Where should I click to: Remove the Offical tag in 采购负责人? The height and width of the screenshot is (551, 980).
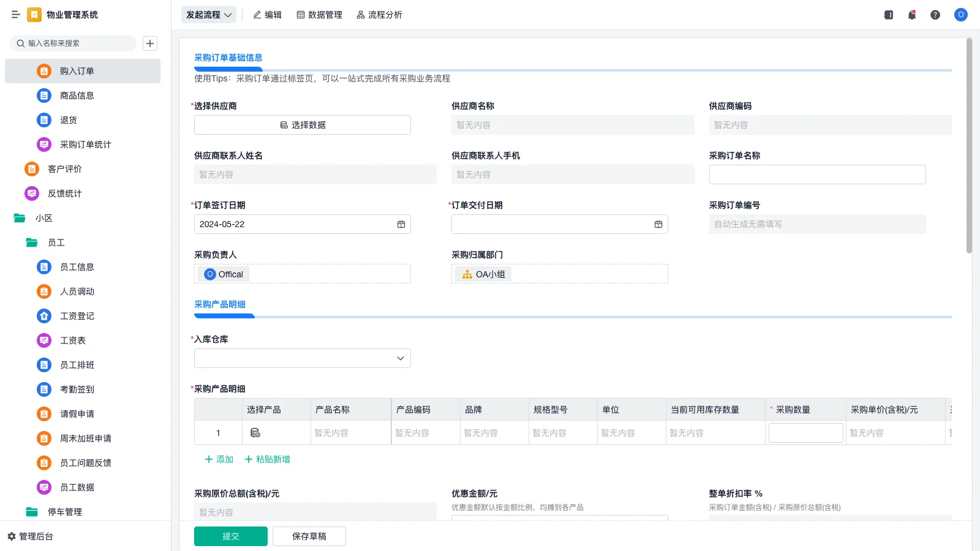222,274
